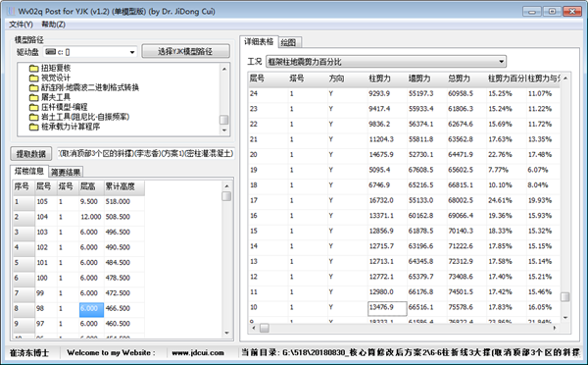Click www.jdcui.com in status bar
Screen dimensions: 588x365
point(198,353)
